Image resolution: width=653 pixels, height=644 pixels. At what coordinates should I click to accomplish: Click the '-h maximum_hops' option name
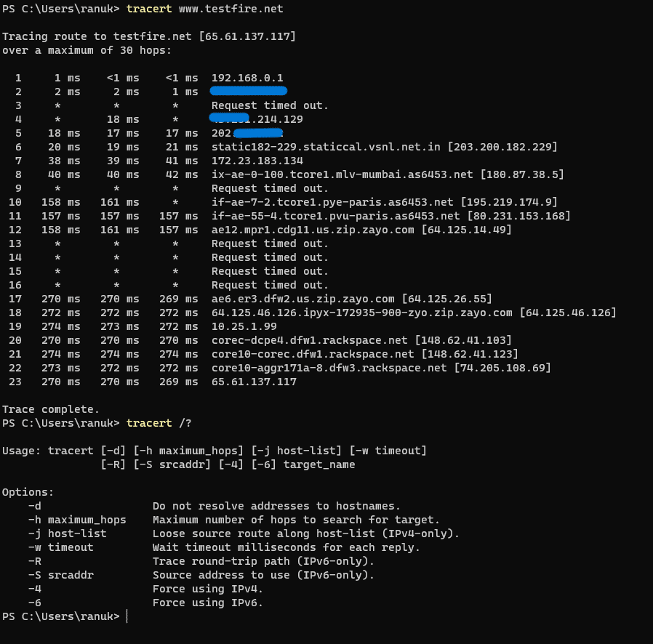click(x=77, y=520)
